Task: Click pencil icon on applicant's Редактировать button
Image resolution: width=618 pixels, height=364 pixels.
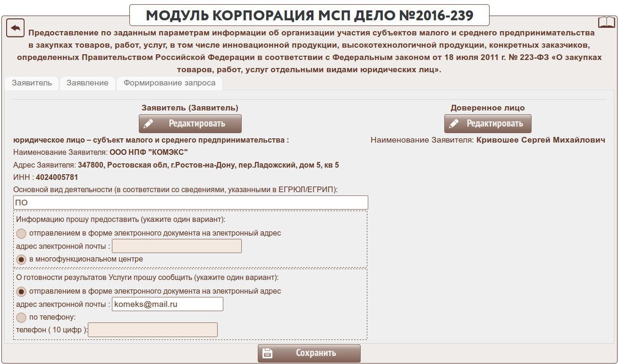Action: [148, 124]
